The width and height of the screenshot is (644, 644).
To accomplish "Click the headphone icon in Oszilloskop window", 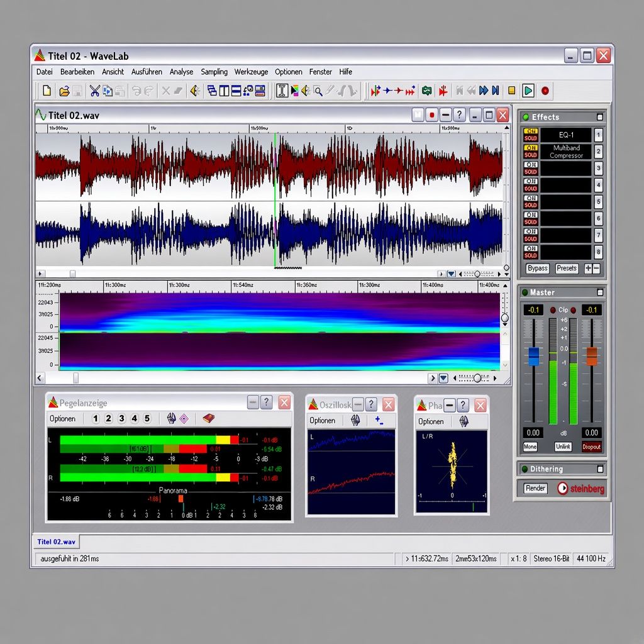I will click(x=355, y=420).
